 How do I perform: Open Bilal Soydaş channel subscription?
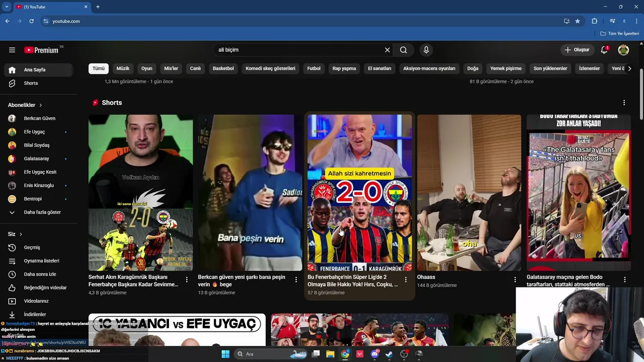coord(39,145)
